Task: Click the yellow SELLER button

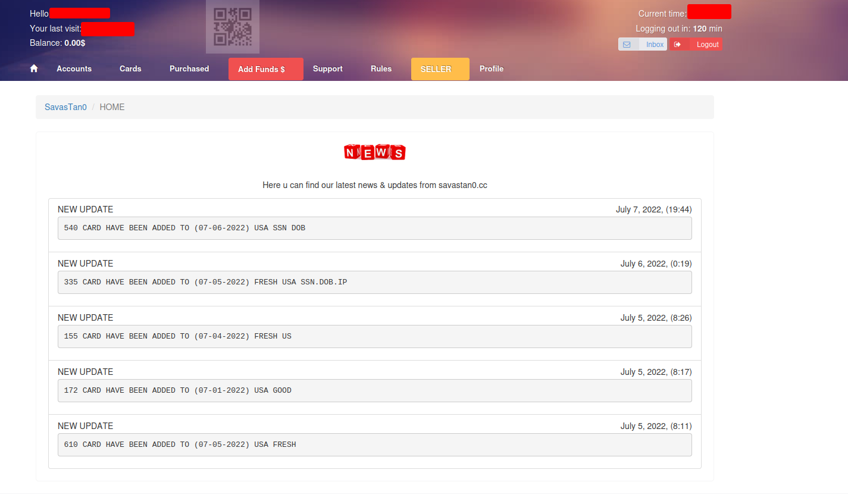Action: click(440, 69)
